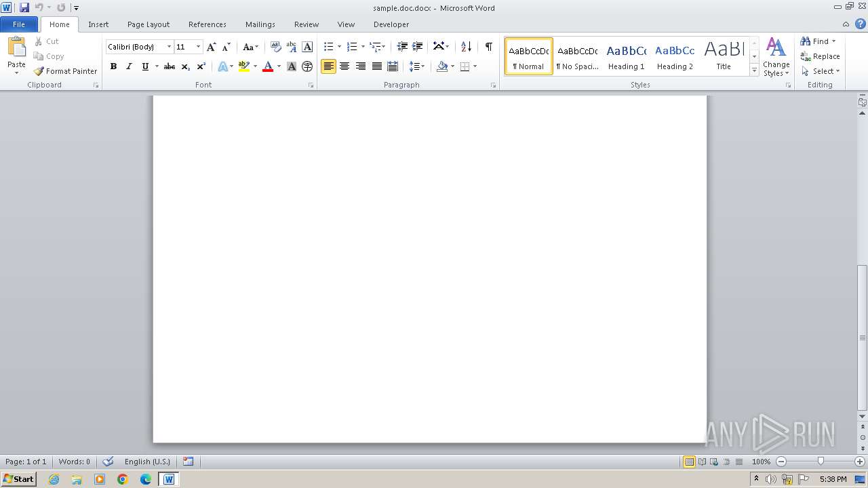Image resolution: width=868 pixels, height=488 pixels.
Task: Open the Font dialog launcher
Action: tap(311, 85)
